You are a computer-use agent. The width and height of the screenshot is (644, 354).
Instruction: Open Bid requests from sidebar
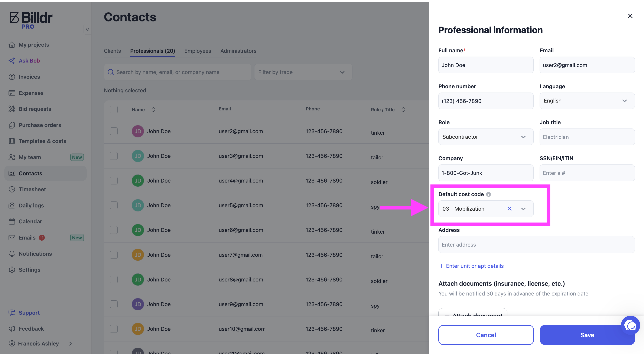coord(35,109)
